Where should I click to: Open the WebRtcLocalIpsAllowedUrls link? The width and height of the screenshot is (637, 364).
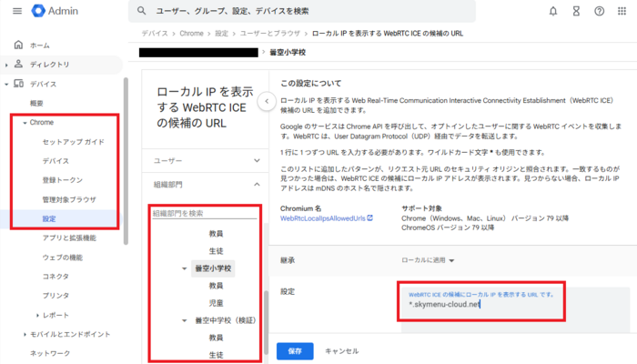coord(323,219)
